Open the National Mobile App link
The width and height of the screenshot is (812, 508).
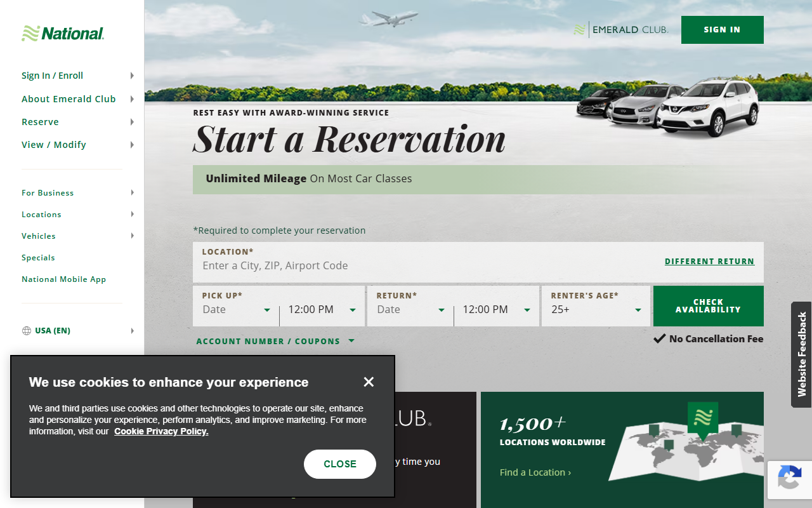(63, 279)
